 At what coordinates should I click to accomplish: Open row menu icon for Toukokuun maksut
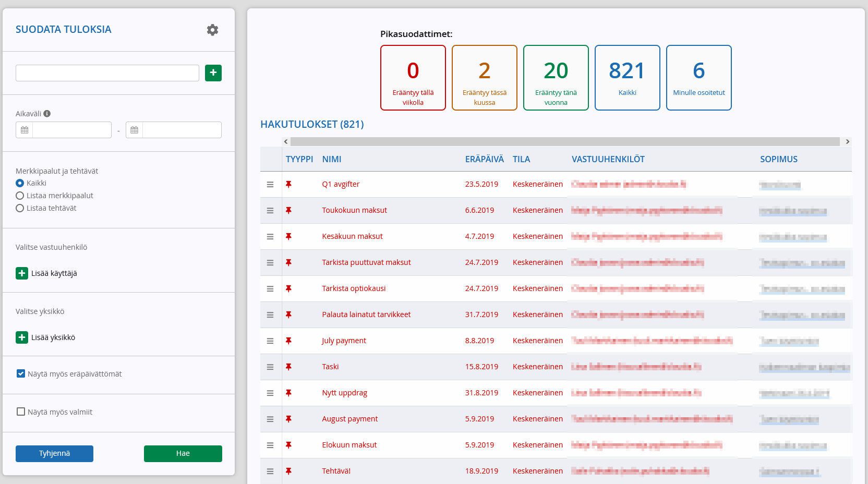coord(270,211)
